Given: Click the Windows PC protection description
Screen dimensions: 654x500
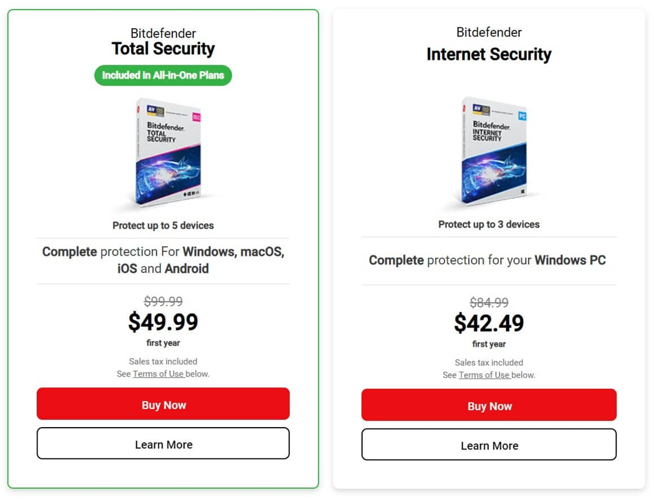Looking at the screenshot, I should tap(488, 260).
